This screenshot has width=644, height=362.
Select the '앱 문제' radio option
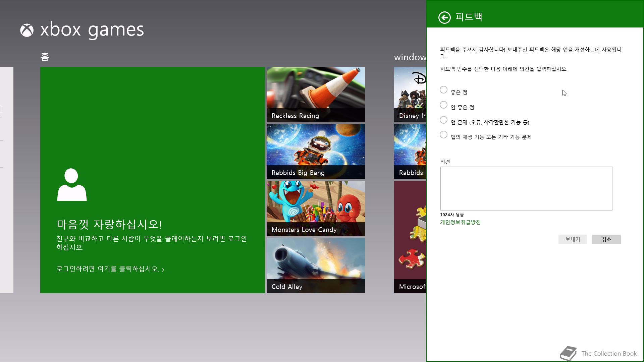[x=443, y=120]
